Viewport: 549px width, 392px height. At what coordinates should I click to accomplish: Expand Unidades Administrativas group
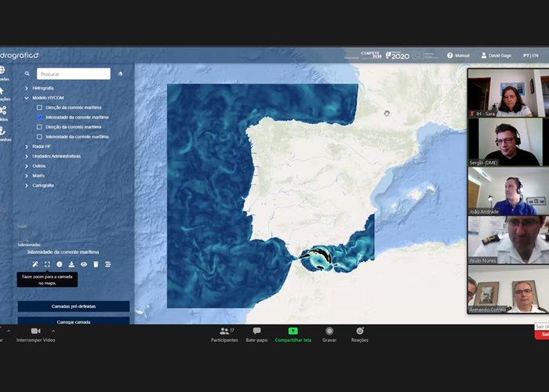coord(27,156)
